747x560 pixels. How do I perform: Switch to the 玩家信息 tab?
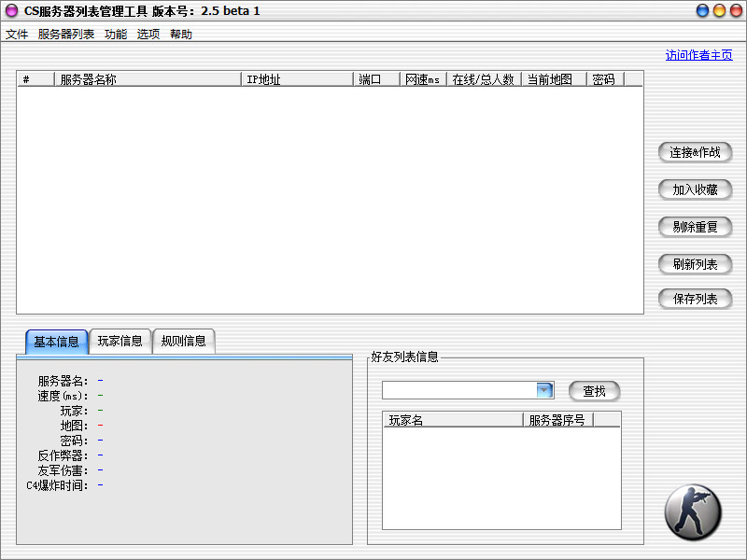point(120,341)
